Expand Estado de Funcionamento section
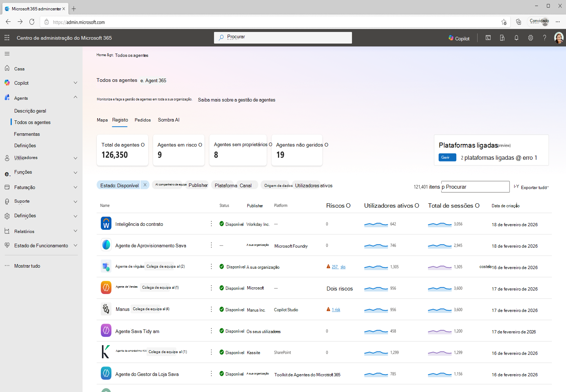The image size is (566, 392). 75,245
